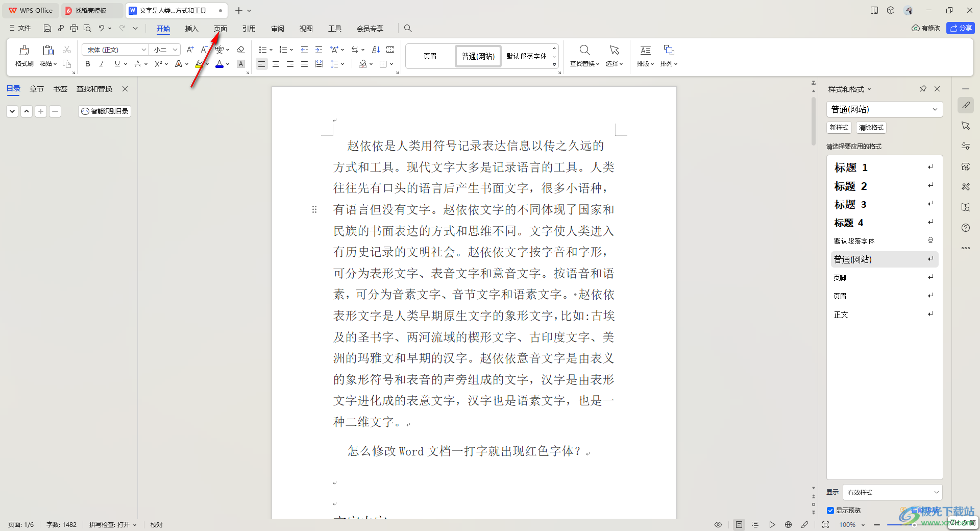Switch to the 审阅 ribbon tab
The width and height of the screenshot is (980, 531).
tap(277, 29)
